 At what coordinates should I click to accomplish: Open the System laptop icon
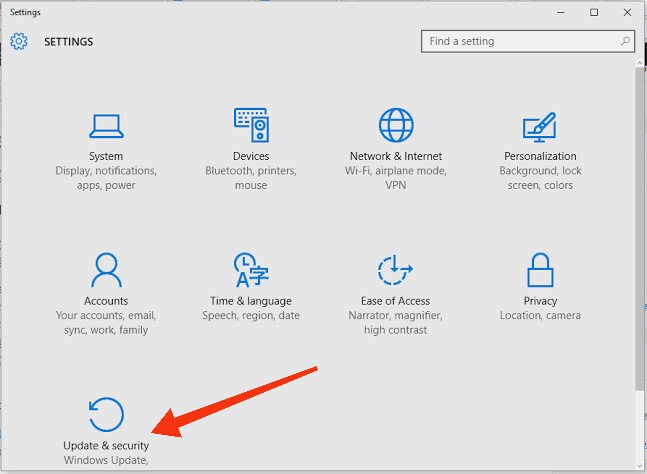(106, 126)
